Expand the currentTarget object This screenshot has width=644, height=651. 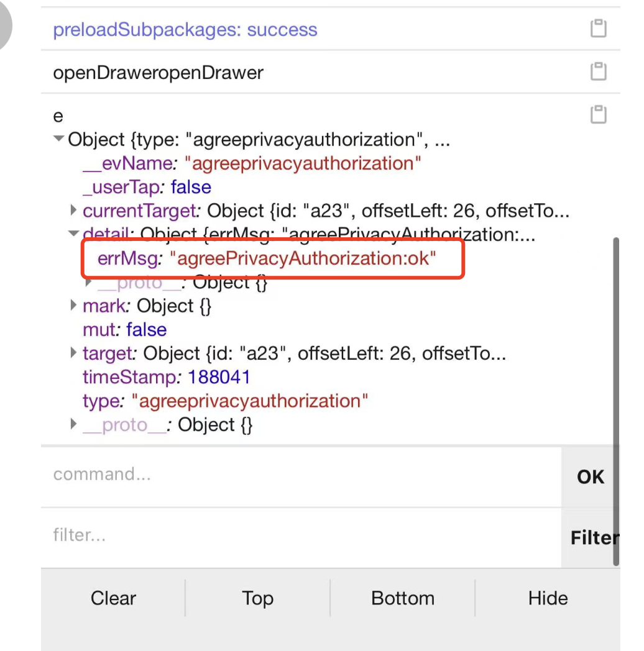(x=74, y=211)
